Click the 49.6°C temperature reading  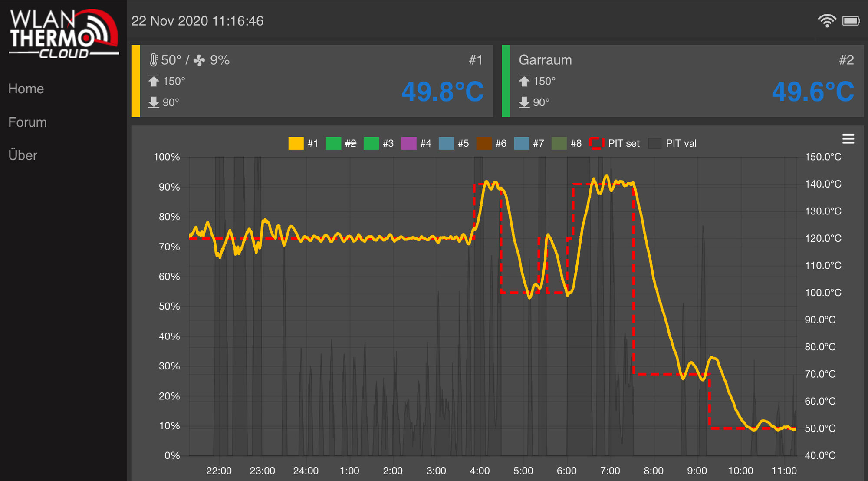tap(813, 92)
